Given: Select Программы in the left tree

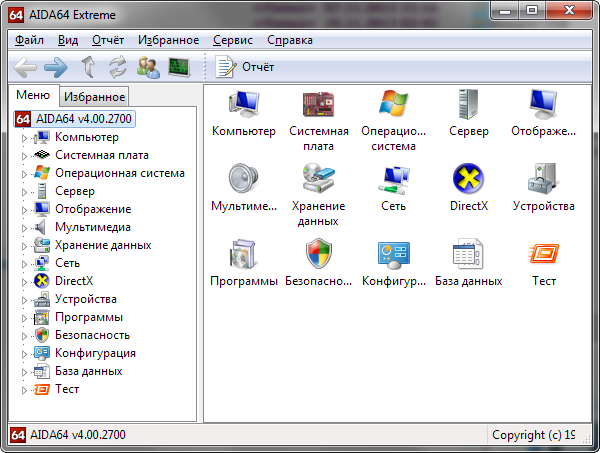Looking at the screenshot, I should coord(89,317).
